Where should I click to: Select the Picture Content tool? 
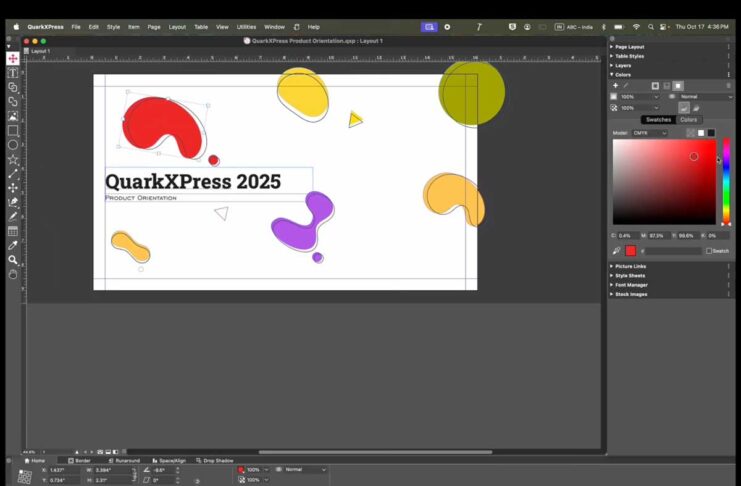[13, 116]
